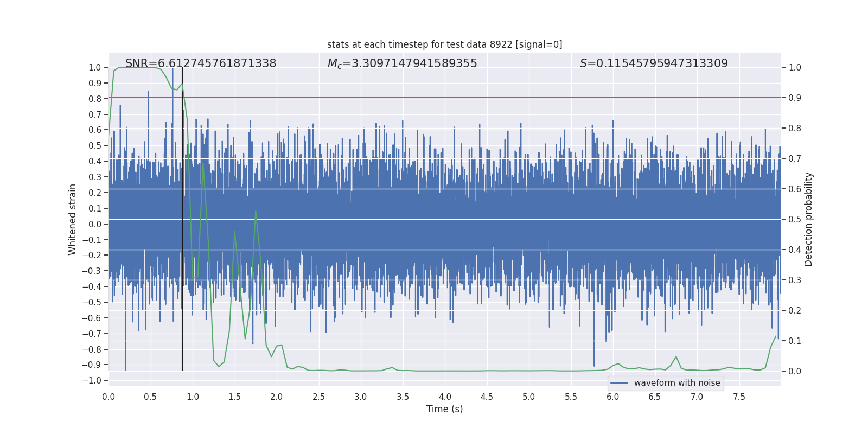868x434 pixels.
Task: Click the 0.1 tick on Detection probability axis
Action: pos(795,341)
